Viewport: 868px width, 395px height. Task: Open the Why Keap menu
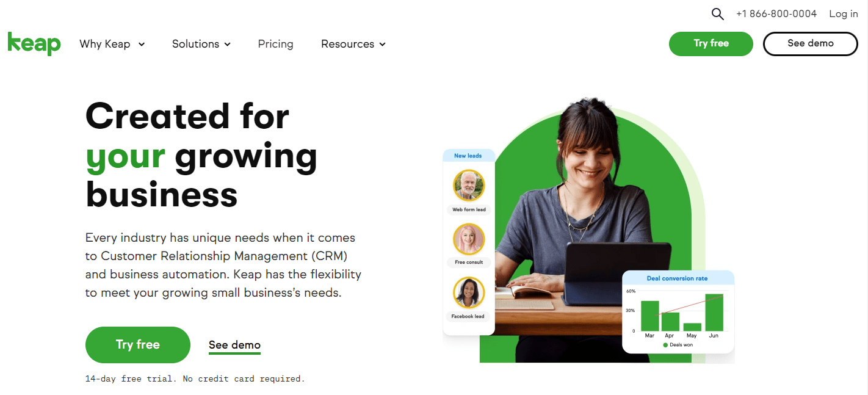coord(112,44)
